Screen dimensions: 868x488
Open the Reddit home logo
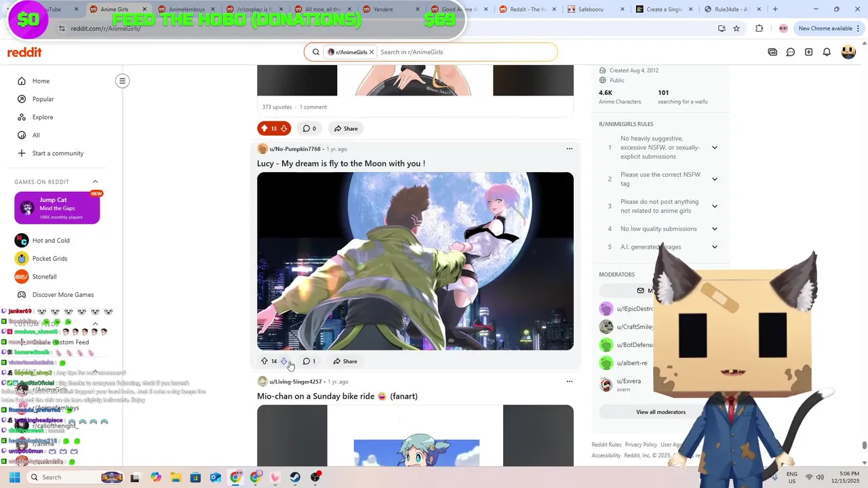[x=24, y=52]
